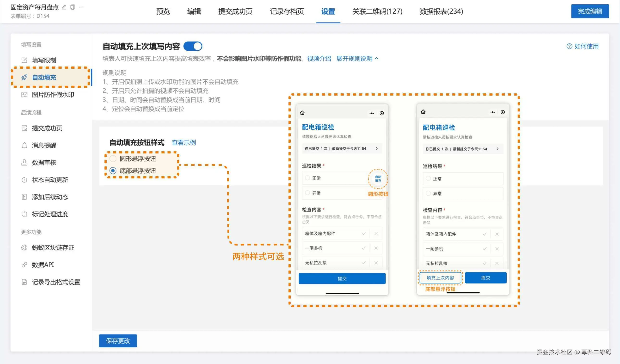Image resolution: width=620 pixels, height=364 pixels.
Task: Open 数据审核 stamp icon item
Action: tap(24, 163)
